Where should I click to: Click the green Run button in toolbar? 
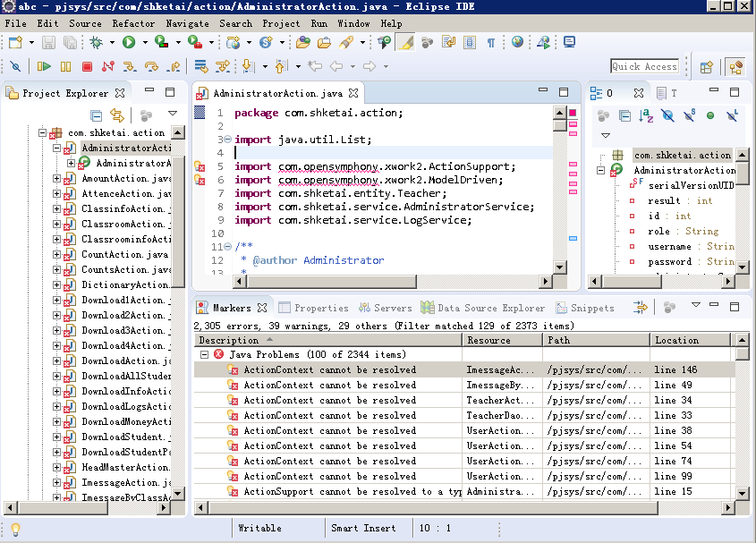(129, 42)
